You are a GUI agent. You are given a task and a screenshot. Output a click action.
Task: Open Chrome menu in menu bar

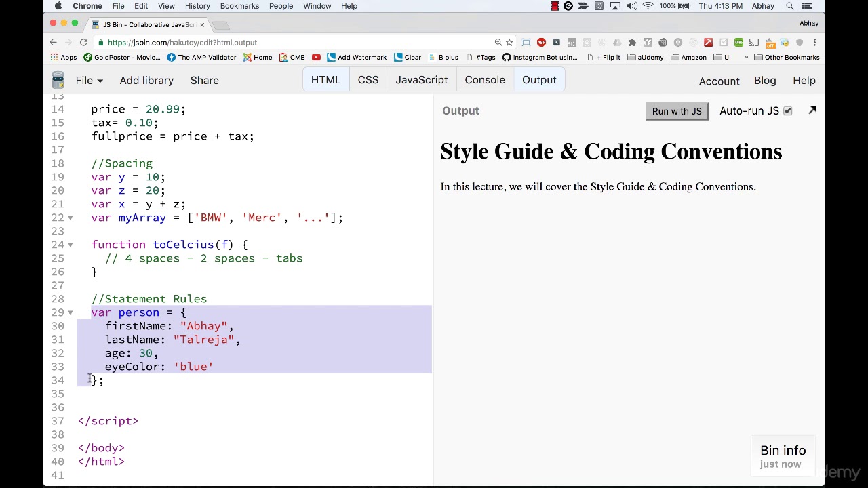(x=87, y=6)
